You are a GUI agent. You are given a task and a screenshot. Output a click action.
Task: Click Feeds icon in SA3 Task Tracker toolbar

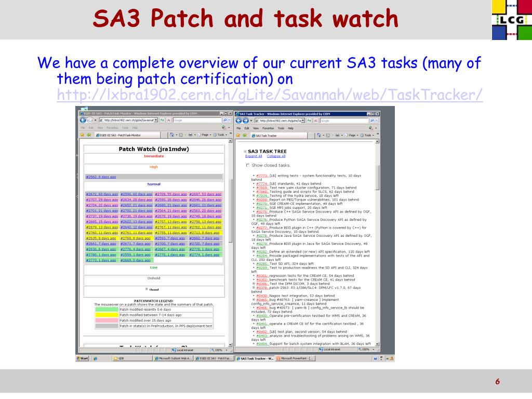tap(328, 136)
